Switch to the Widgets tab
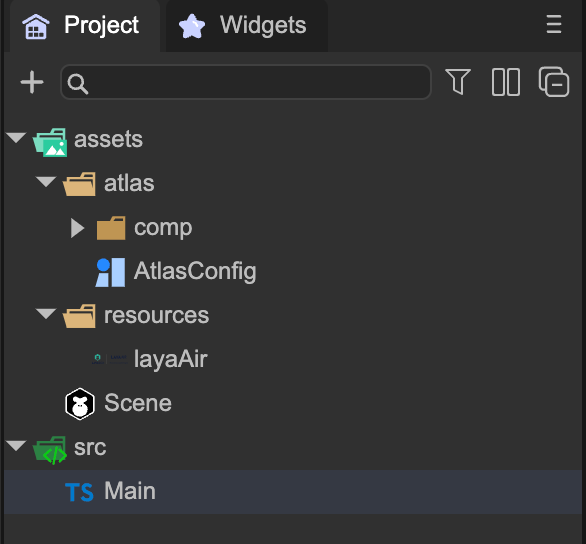The height and width of the screenshot is (544, 586). pos(247,26)
